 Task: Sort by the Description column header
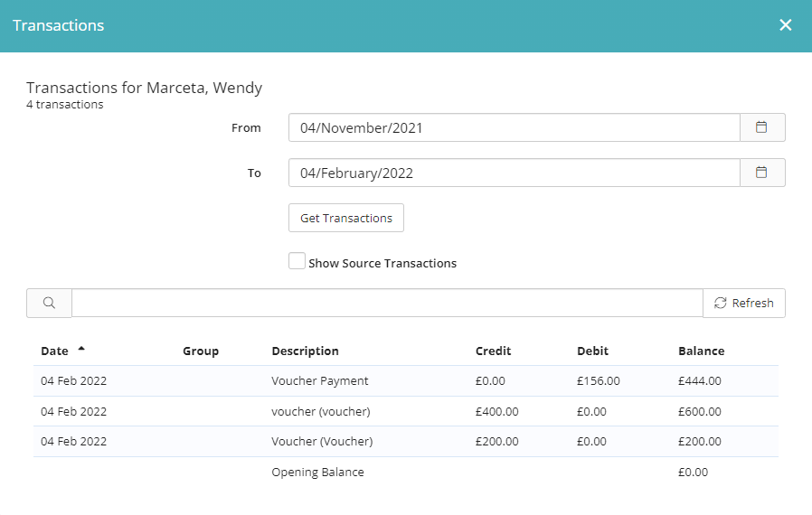pyautogui.click(x=305, y=351)
